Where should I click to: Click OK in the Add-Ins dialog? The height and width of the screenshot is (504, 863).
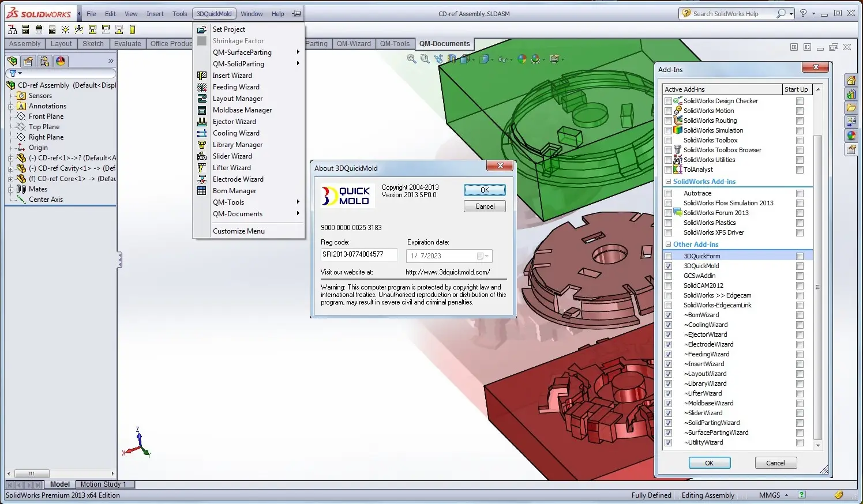coord(710,463)
